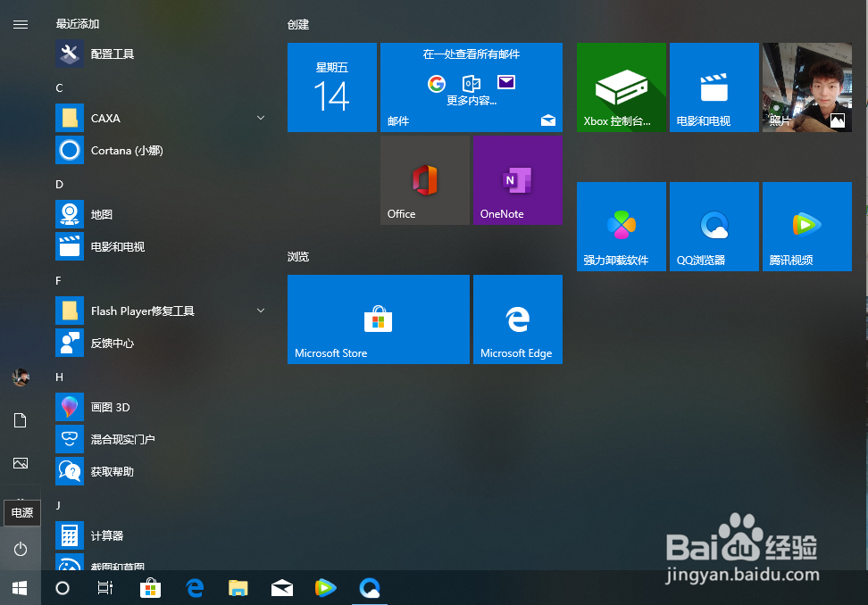Open 电影和电视 in the app list

tap(161, 246)
